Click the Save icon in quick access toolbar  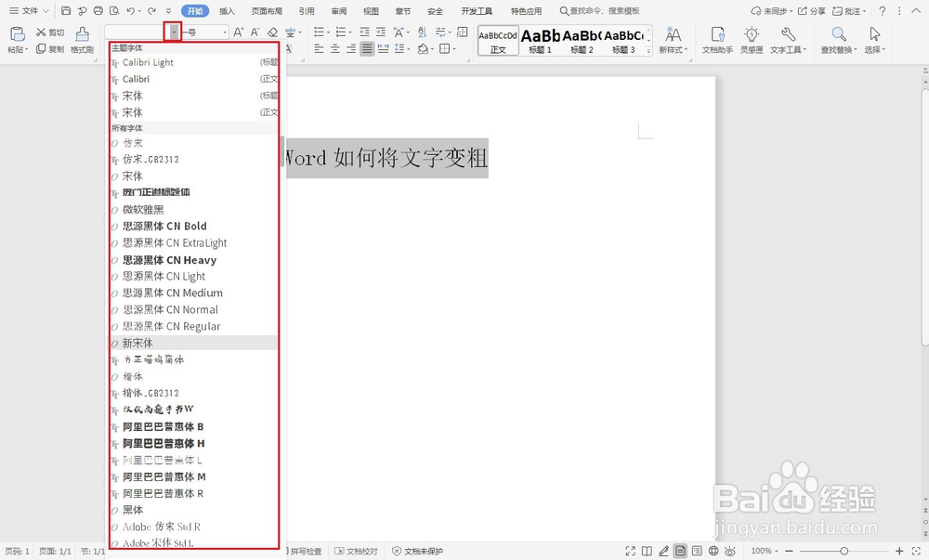click(x=66, y=10)
